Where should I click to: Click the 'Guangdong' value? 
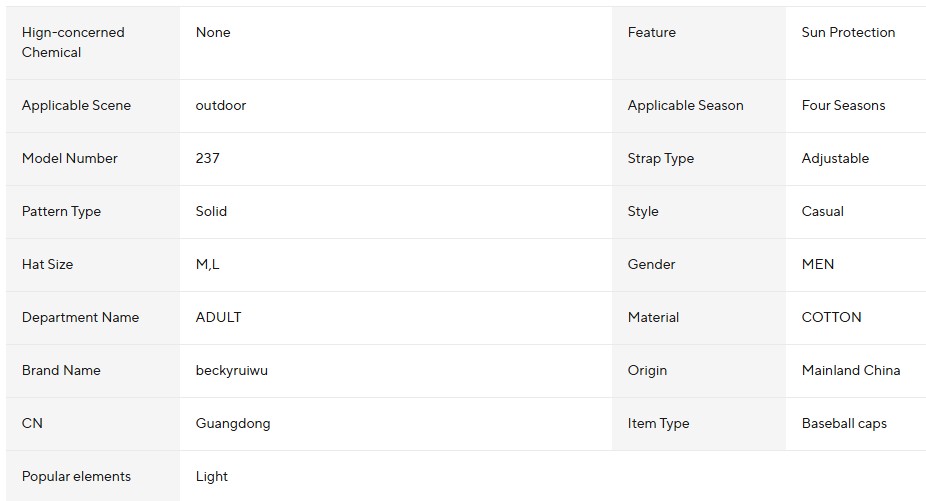pyautogui.click(x=233, y=424)
